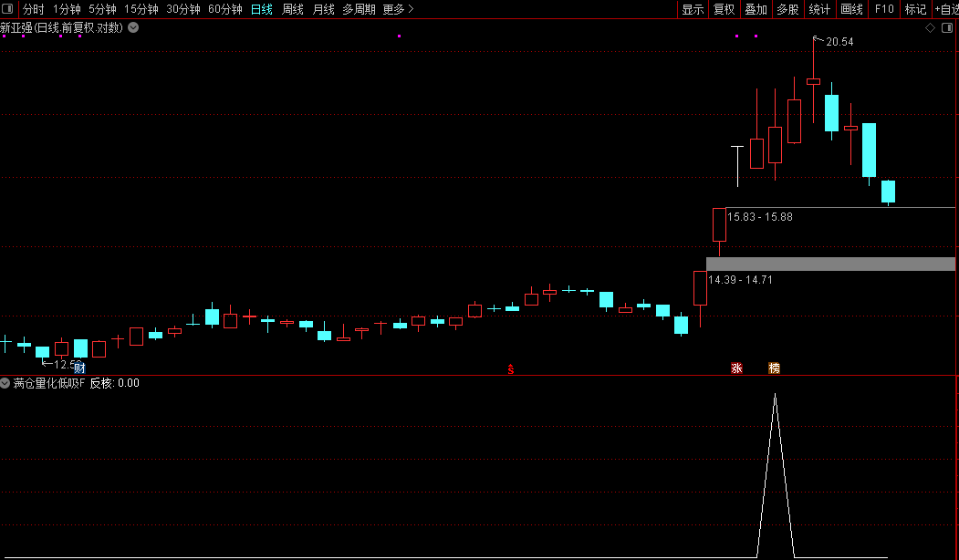The height and width of the screenshot is (560, 959).
Task: Open the 多股 multi-stock view
Action: tap(787, 9)
